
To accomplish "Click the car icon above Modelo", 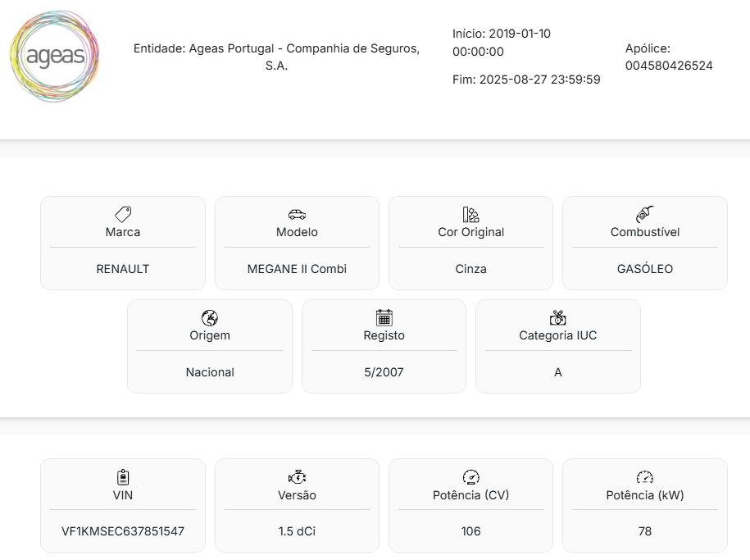I will click(x=297, y=215).
